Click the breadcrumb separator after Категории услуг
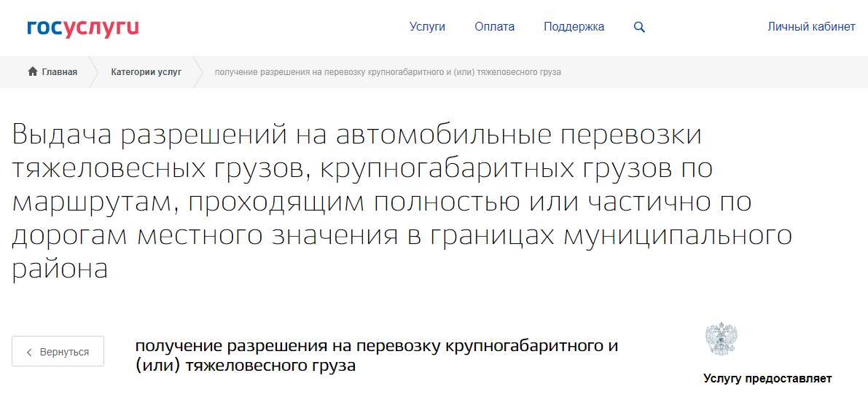Viewport: 868px width, 397px height. pyautogui.click(x=197, y=72)
